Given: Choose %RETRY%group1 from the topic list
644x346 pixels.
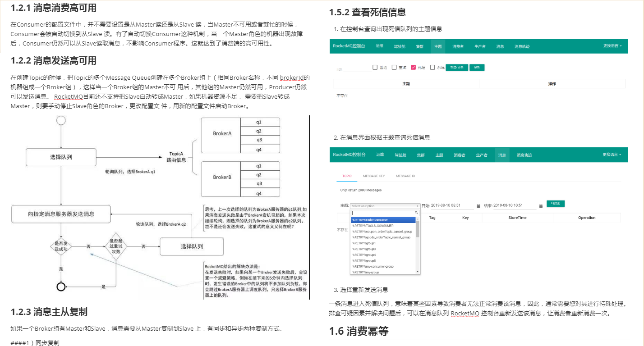Looking at the screenshot, I should click(x=383, y=243).
